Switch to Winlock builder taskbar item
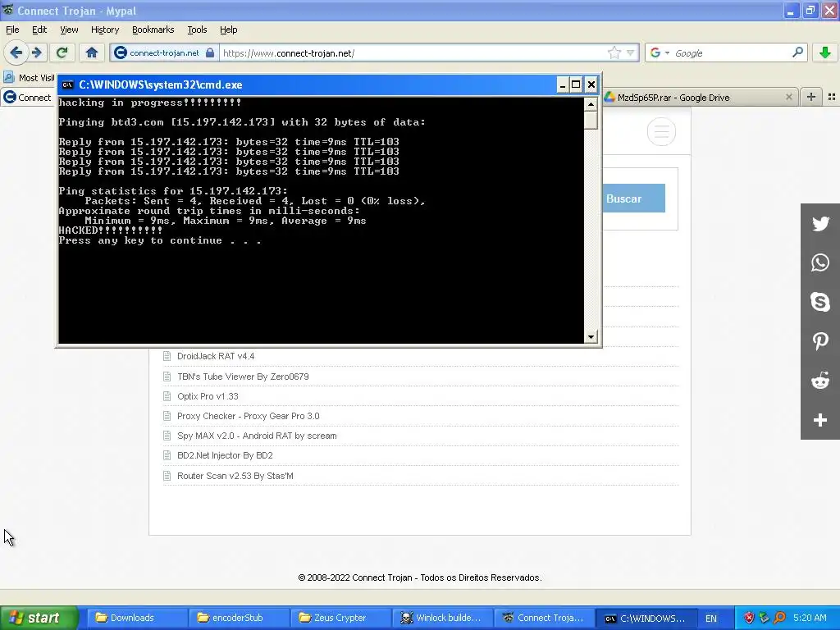This screenshot has width=840, height=630. [442, 618]
